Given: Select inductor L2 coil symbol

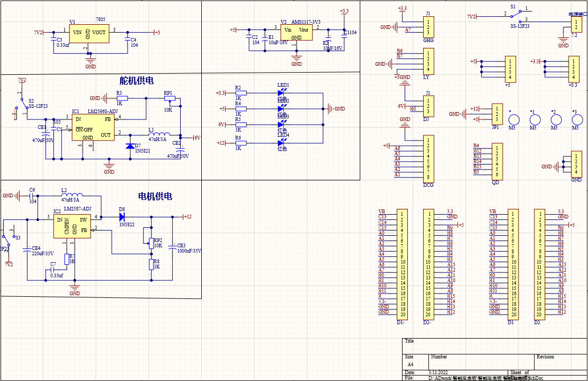Looking at the screenshot, I should click(x=72, y=195).
